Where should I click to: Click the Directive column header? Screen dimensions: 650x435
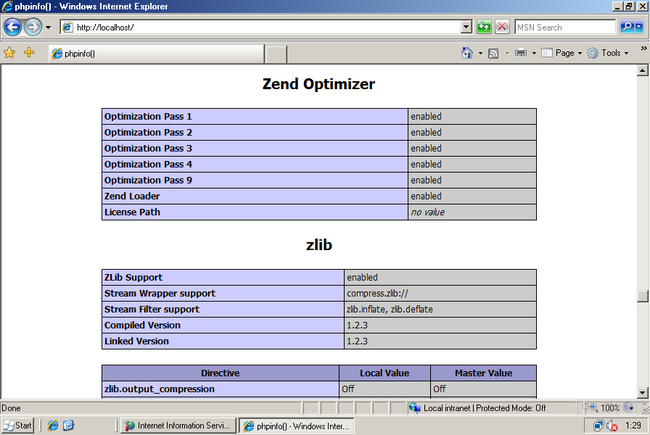(x=220, y=373)
